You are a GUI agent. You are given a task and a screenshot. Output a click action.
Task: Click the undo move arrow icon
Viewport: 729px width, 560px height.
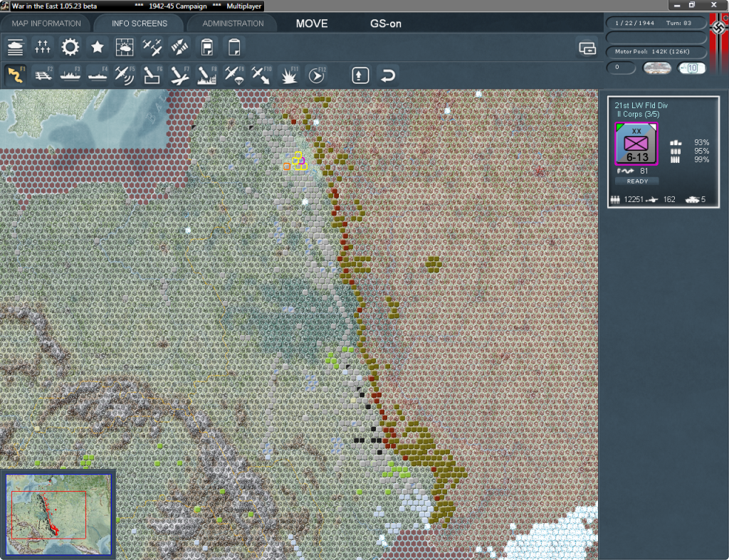(x=388, y=75)
